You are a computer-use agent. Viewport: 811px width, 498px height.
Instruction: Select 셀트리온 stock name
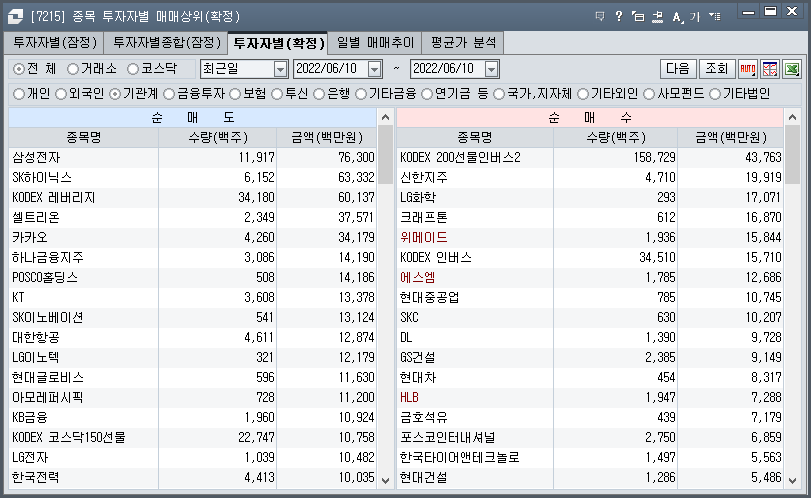coord(36,217)
